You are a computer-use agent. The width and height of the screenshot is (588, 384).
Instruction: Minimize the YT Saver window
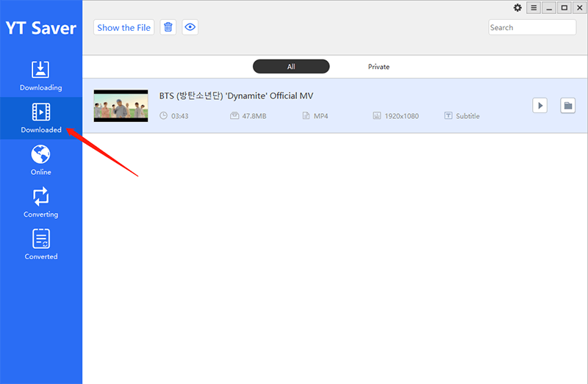pos(549,8)
